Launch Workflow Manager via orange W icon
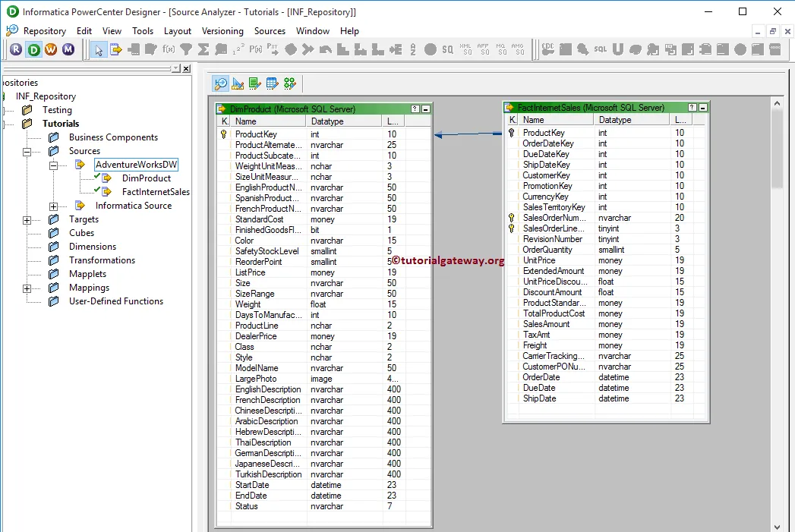This screenshot has width=795, height=532. coord(51,49)
